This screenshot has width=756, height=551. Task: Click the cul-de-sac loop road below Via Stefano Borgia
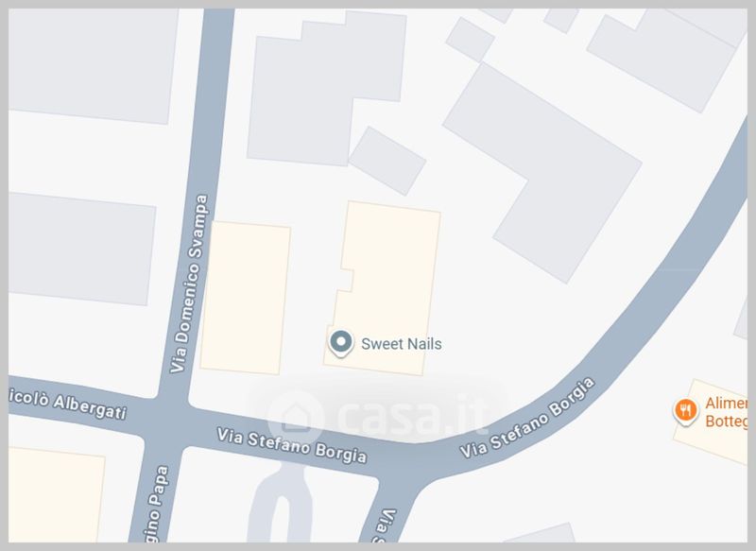pyautogui.click(x=282, y=504)
